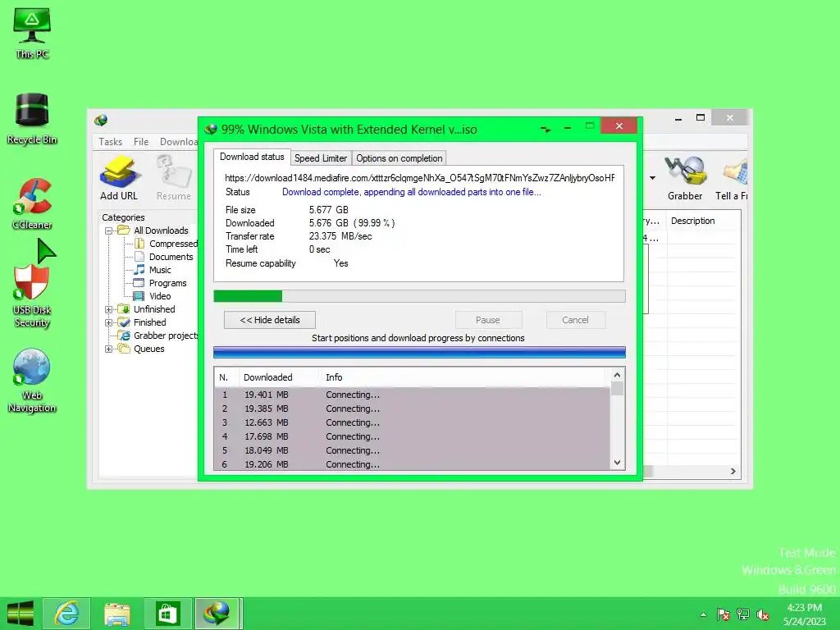Viewport: 840px width, 630px height.
Task: Click the N. column header
Action: (x=226, y=377)
